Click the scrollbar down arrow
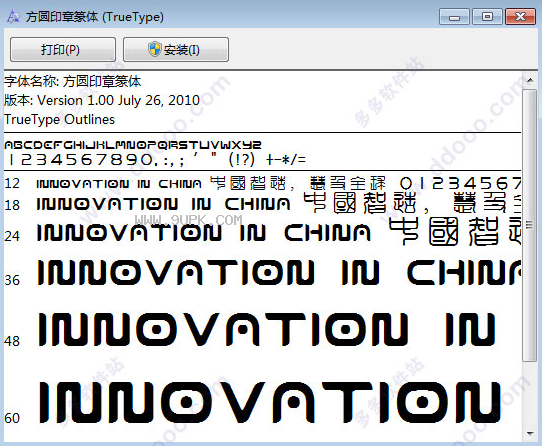 [530, 433]
